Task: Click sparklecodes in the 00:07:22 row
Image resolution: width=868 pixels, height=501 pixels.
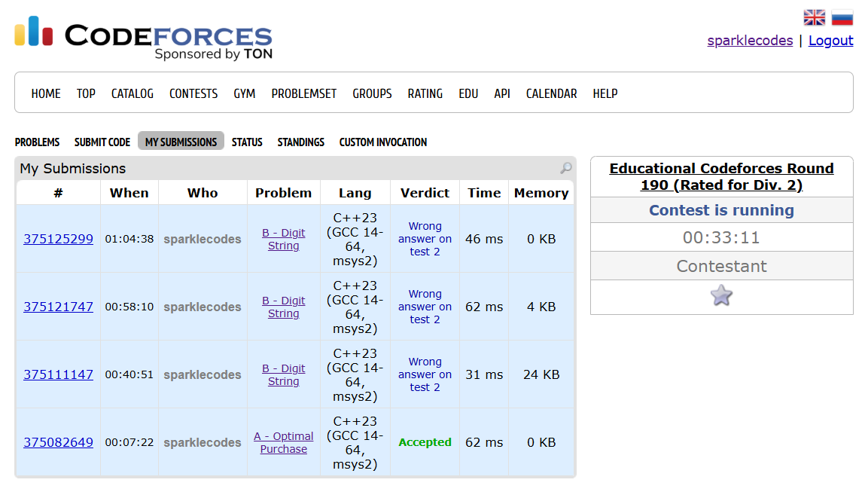Action: pos(202,442)
